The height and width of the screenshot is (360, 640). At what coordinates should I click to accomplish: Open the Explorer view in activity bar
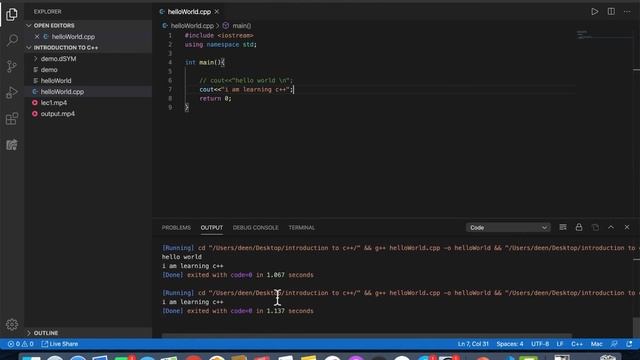12,14
